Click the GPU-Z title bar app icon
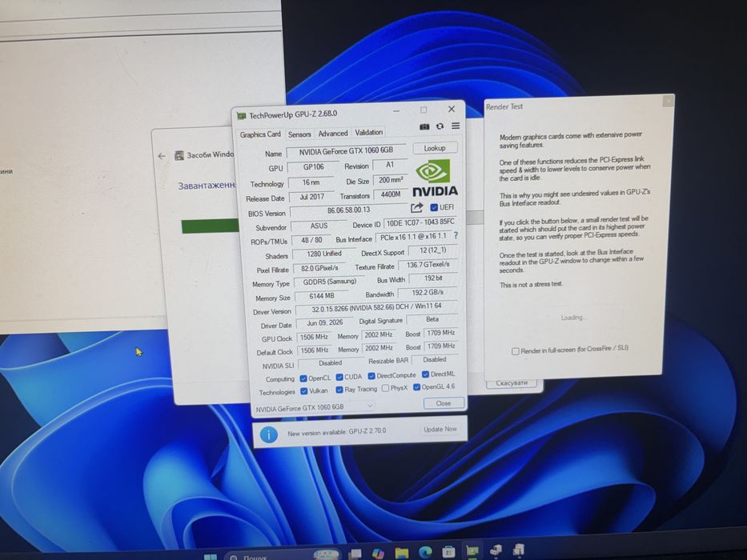The image size is (747, 560). (242, 116)
